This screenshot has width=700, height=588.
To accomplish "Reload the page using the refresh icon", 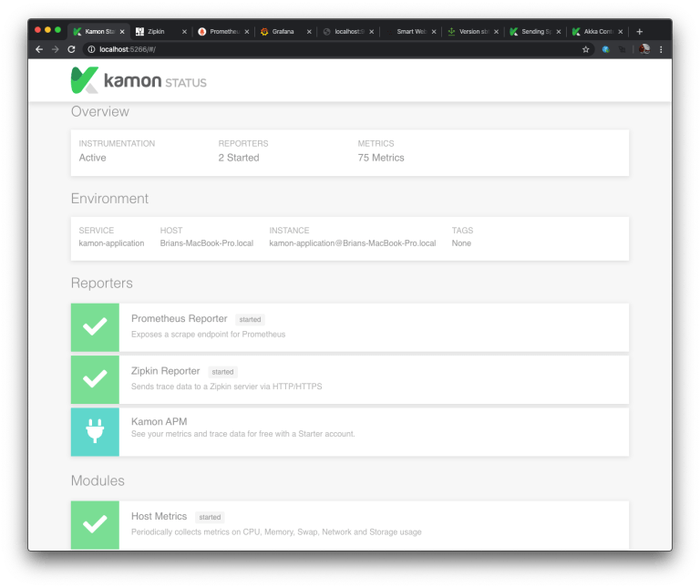I will [71, 49].
